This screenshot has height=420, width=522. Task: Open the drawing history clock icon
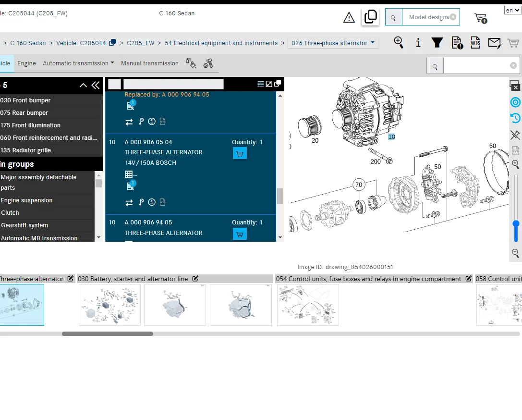(515, 118)
